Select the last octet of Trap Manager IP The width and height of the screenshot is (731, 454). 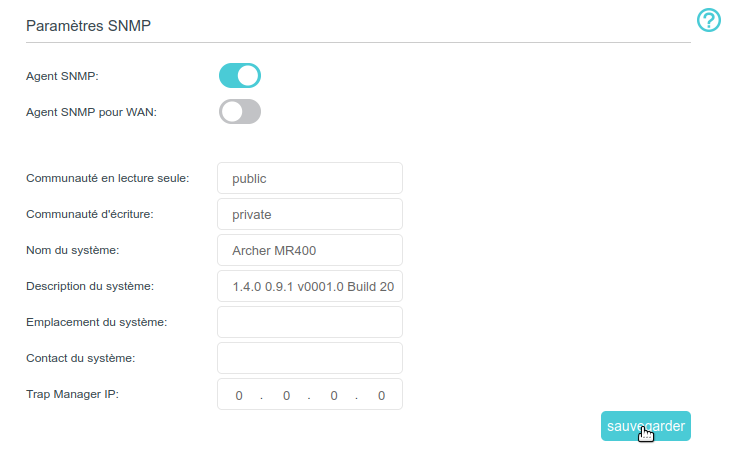[381, 395]
